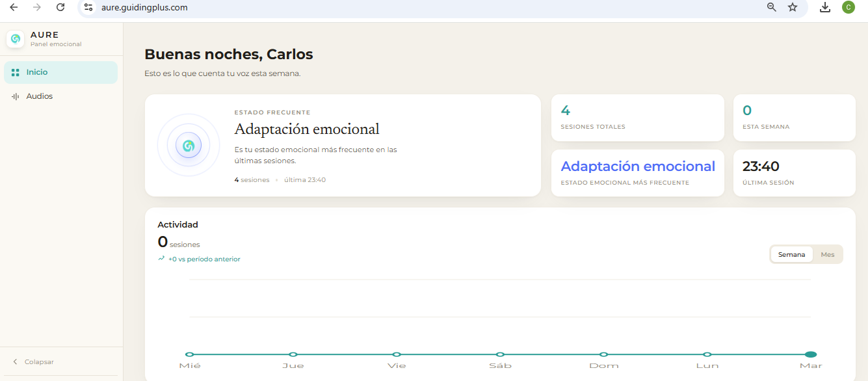
Task: Switch activity view to Semana
Action: [x=791, y=254]
